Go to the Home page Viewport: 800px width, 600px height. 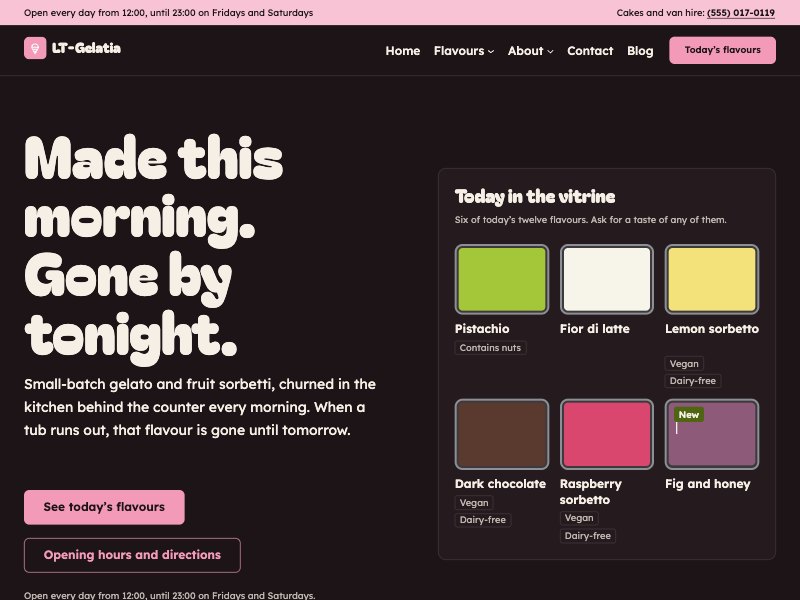[x=403, y=51]
